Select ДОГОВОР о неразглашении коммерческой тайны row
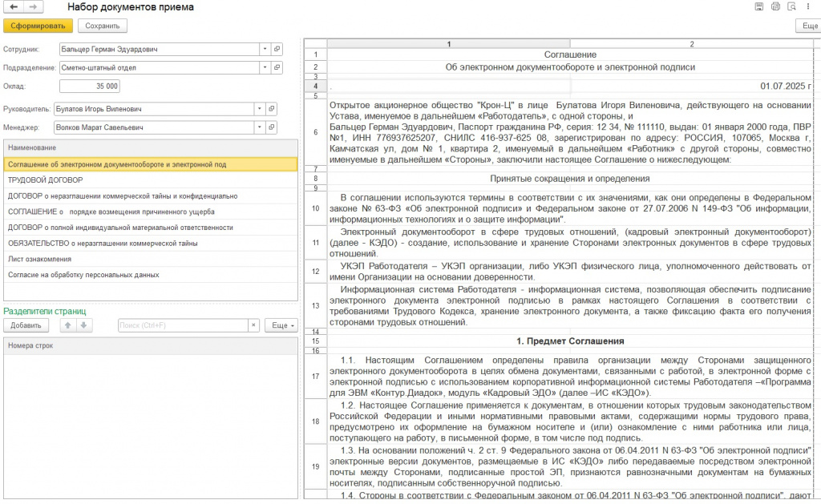 click(151, 196)
